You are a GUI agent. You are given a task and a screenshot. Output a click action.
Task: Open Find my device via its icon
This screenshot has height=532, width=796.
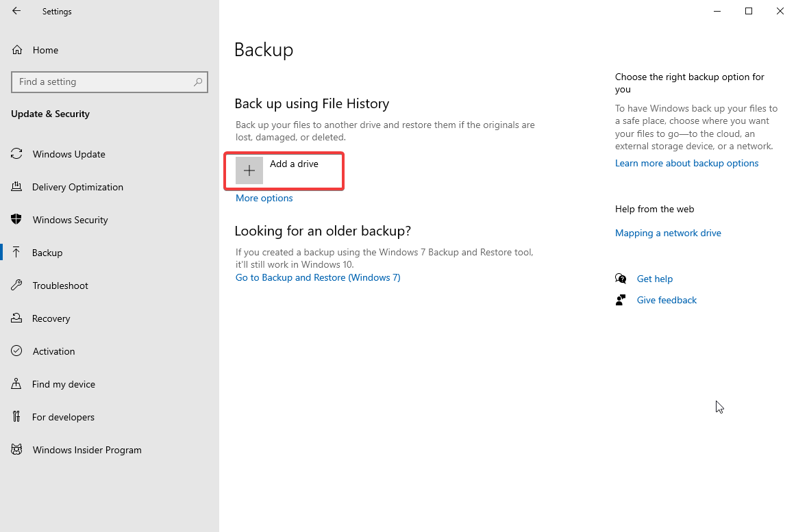[x=16, y=383]
